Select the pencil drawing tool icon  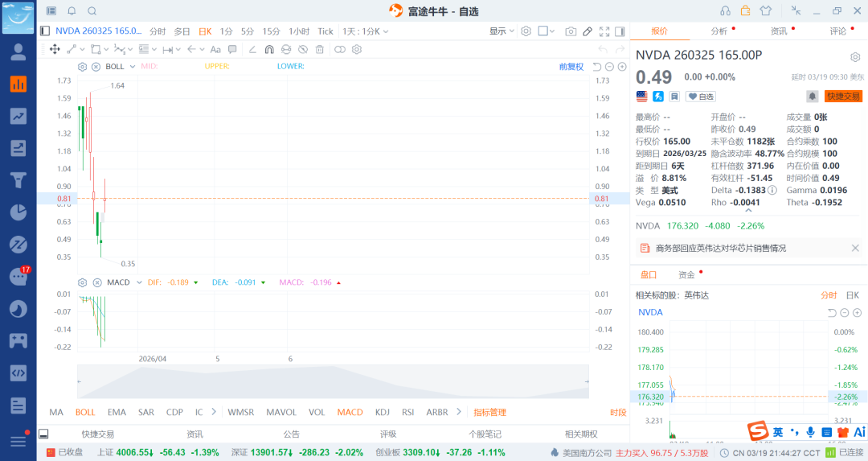[588, 31]
